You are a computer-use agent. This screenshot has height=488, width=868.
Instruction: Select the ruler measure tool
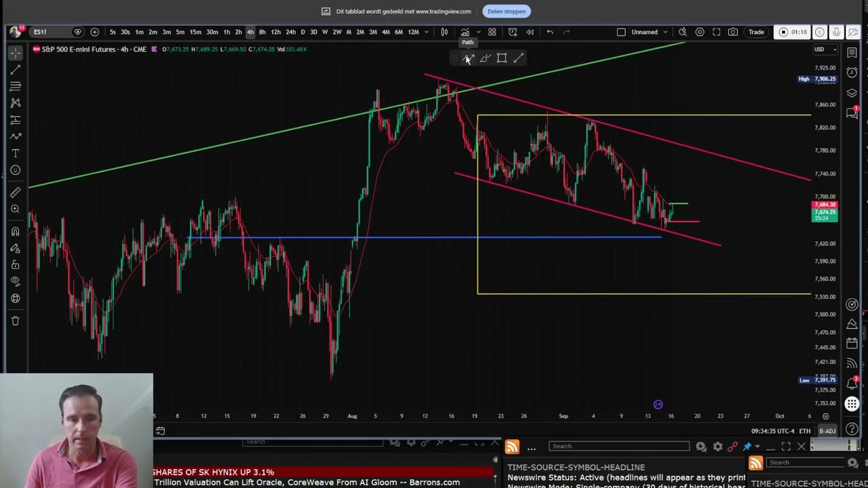pos(15,192)
